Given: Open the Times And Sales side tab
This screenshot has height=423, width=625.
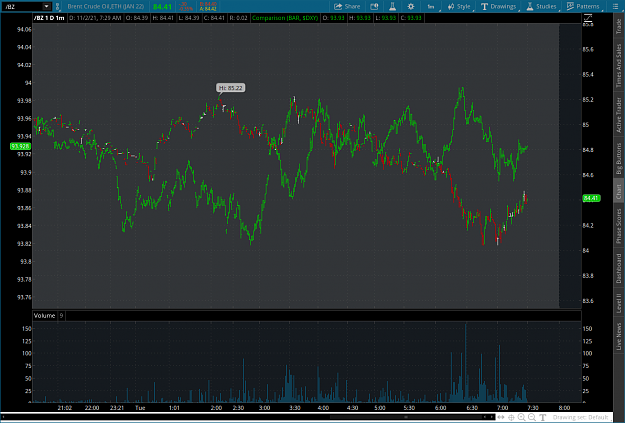Looking at the screenshot, I should [x=619, y=65].
